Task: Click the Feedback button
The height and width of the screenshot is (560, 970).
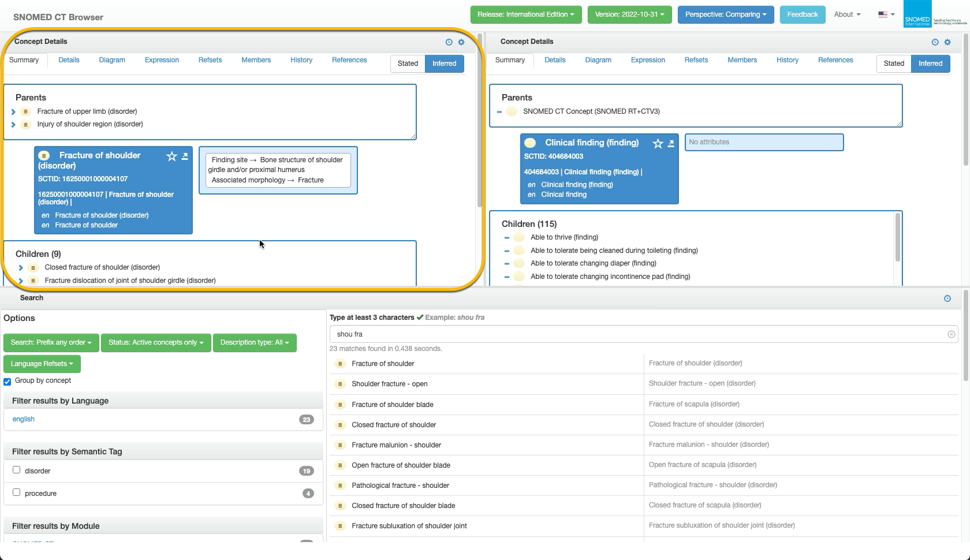Action: click(x=803, y=14)
